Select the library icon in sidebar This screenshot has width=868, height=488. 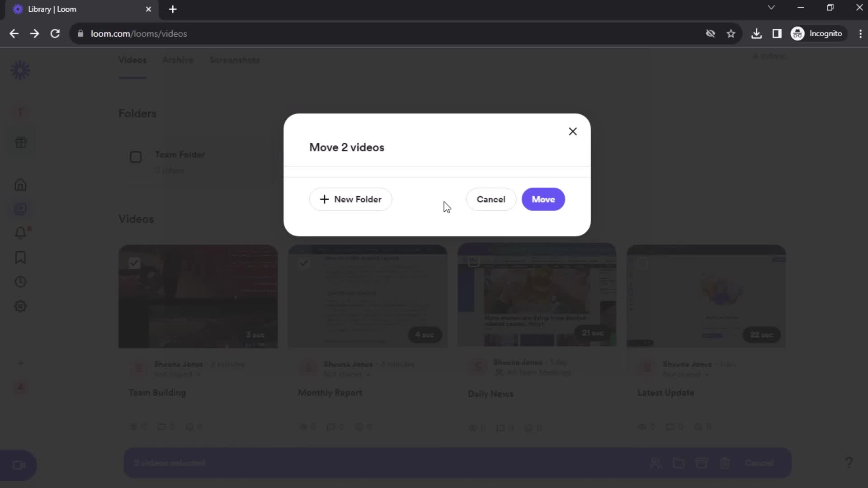tap(20, 209)
